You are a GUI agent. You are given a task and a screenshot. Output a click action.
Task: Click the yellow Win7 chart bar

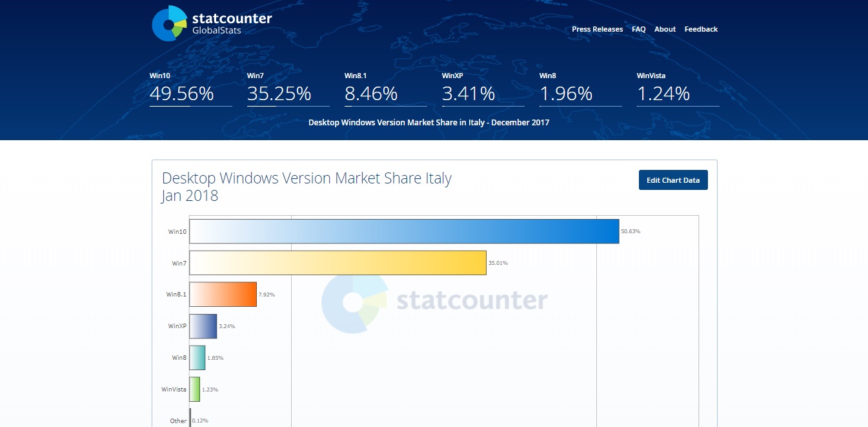(x=338, y=263)
